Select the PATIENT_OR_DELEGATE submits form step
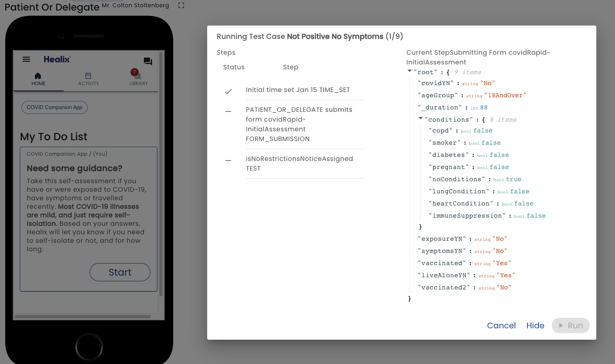The image size is (615, 364). (x=299, y=124)
